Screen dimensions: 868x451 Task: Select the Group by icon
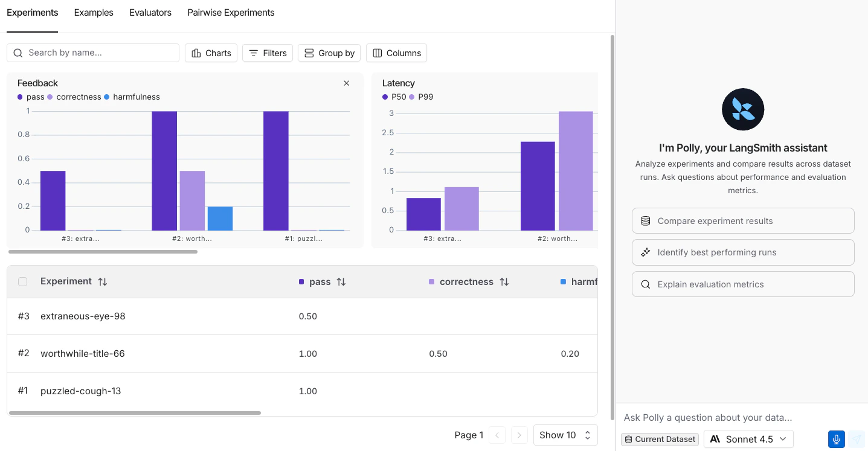click(x=309, y=53)
